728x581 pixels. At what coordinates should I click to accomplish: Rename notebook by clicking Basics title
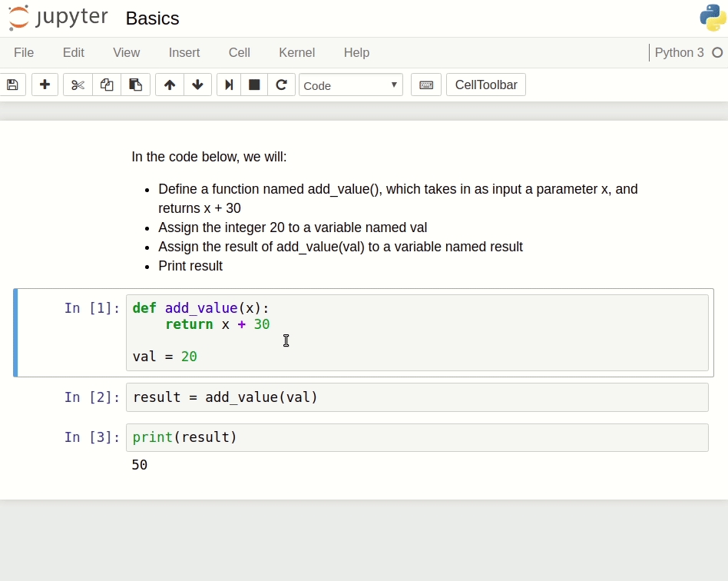click(152, 18)
